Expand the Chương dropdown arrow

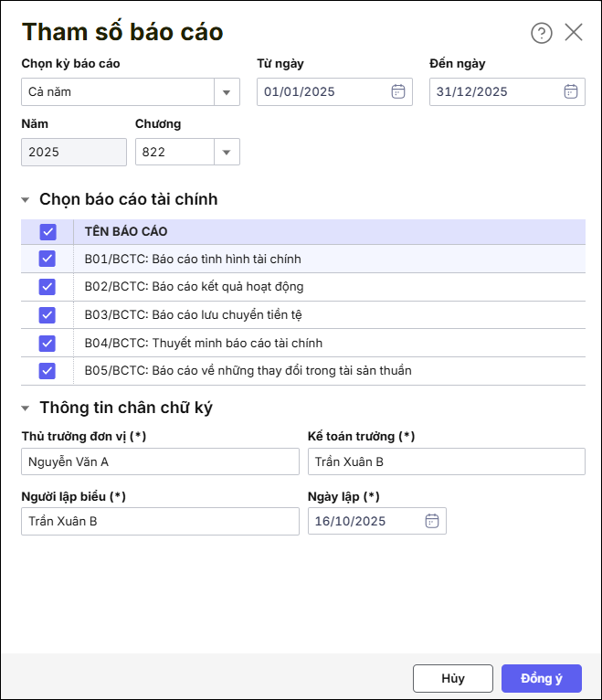tap(227, 152)
